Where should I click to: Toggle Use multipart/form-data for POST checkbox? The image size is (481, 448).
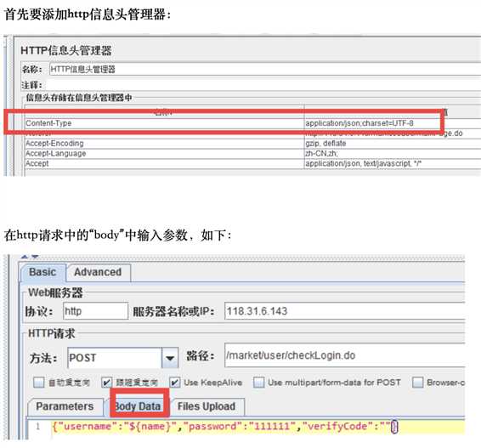pos(259,383)
